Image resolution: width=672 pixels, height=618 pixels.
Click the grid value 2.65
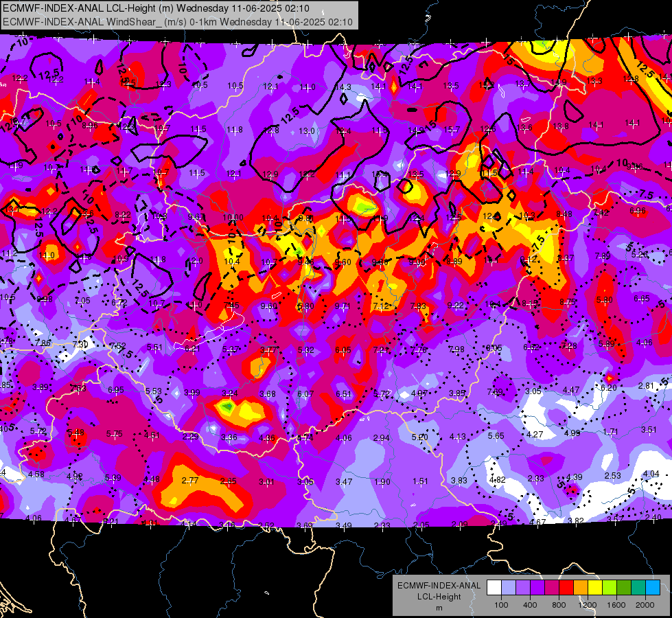tap(228, 481)
